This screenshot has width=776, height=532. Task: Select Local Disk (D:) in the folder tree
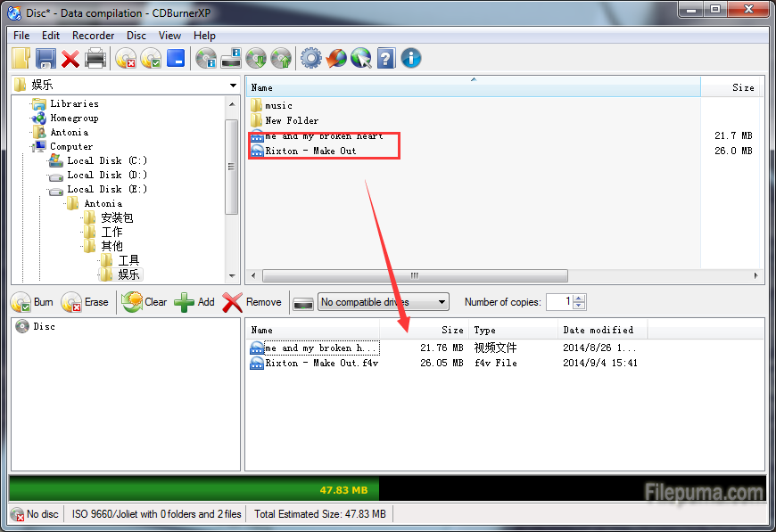coord(106,175)
